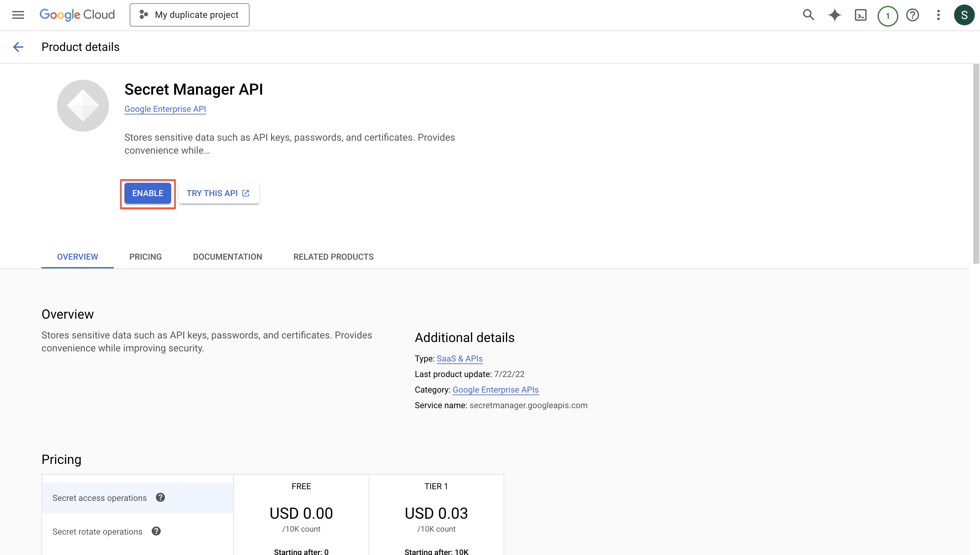Follow the Google Enterprise APIs category link
Viewport: 980px width, 555px height.
coord(495,390)
